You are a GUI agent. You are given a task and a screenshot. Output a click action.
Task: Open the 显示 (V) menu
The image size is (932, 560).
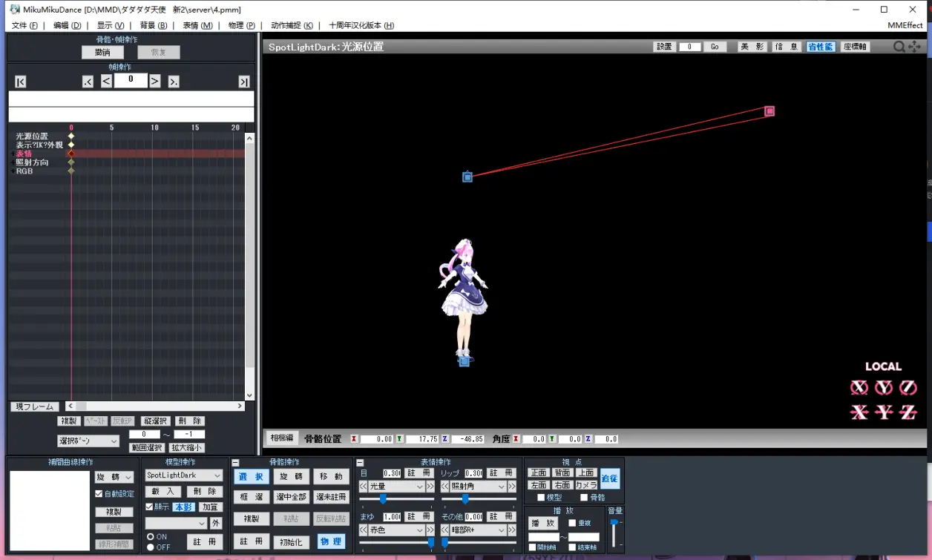click(x=111, y=25)
